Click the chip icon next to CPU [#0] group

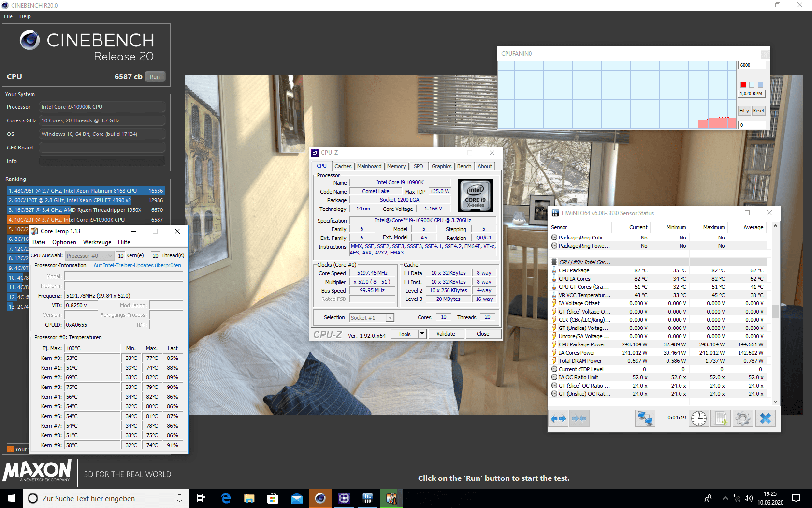click(x=554, y=262)
